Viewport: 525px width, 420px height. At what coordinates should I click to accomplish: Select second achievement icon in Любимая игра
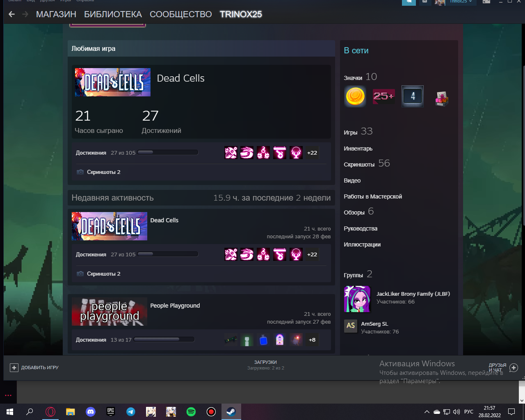coord(247,153)
